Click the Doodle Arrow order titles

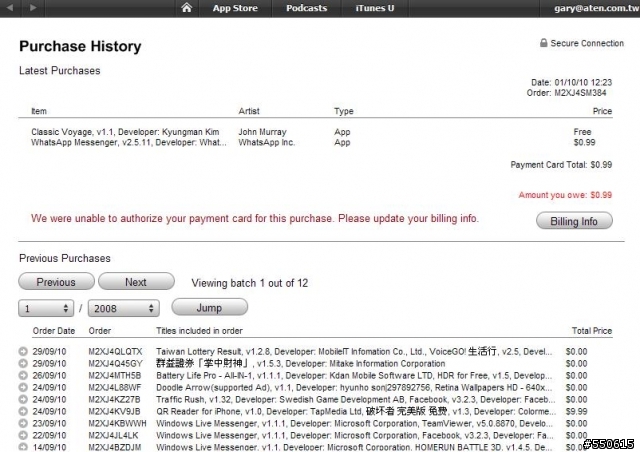click(x=354, y=387)
